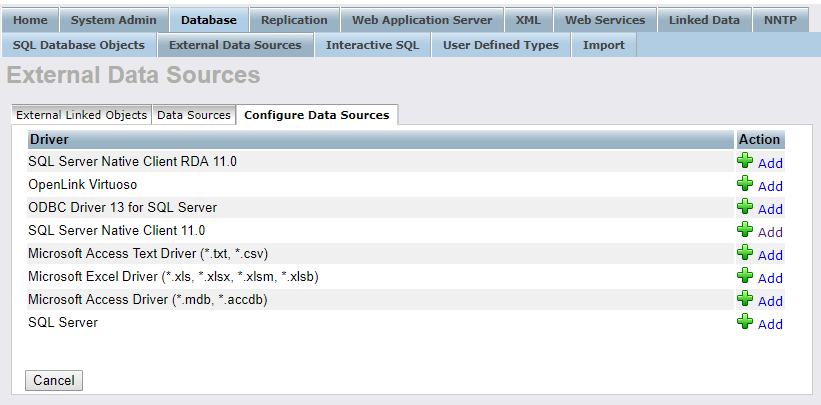821x405 pixels.
Task: Switch to External Linked Objects tab
Action: coord(82,115)
